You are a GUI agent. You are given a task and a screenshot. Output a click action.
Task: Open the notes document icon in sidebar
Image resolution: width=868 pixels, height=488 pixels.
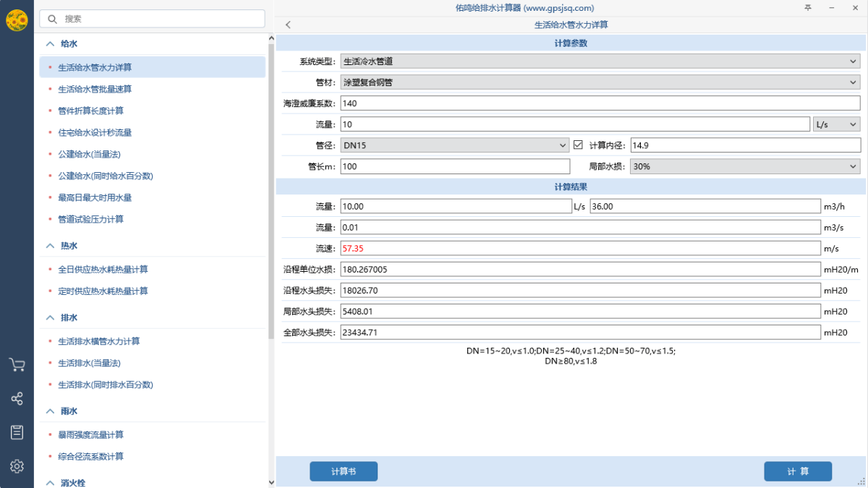(17, 432)
